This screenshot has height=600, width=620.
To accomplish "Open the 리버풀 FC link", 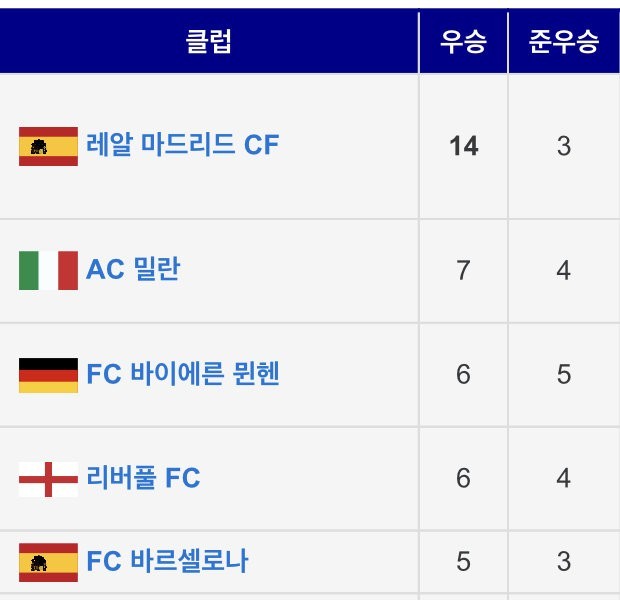I will [143, 478].
